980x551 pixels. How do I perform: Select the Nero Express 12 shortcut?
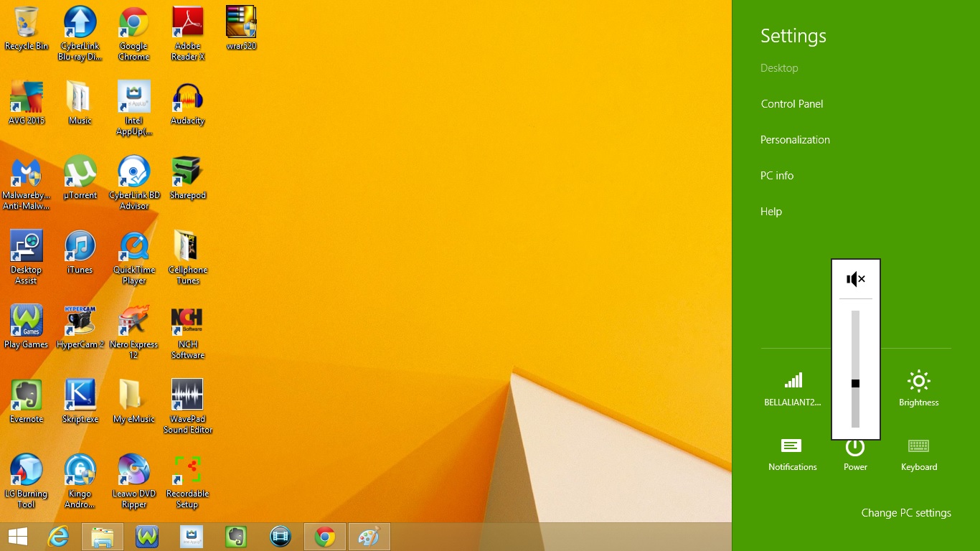point(134,332)
